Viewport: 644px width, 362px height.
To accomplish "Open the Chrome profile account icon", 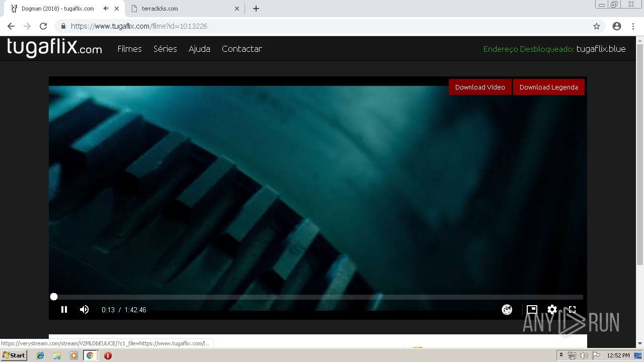I will (617, 26).
